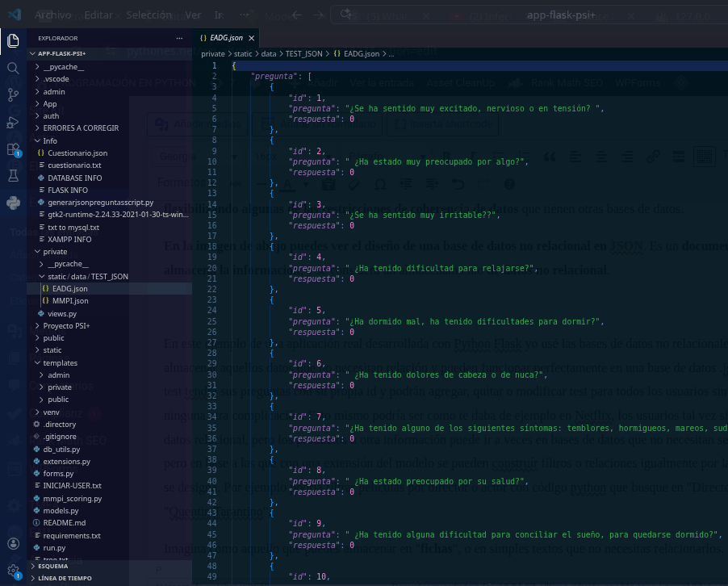Open the Selección menu
This screenshot has width=728, height=586.
(149, 15)
